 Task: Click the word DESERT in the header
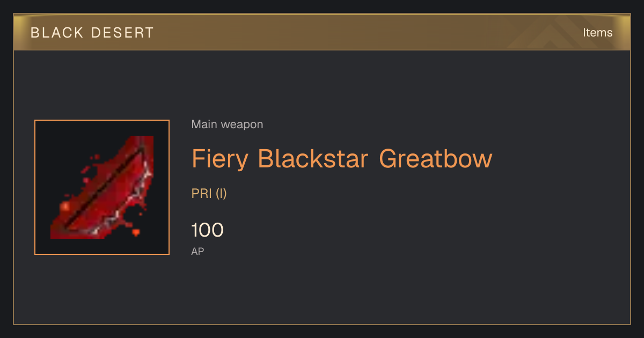pos(122,33)
